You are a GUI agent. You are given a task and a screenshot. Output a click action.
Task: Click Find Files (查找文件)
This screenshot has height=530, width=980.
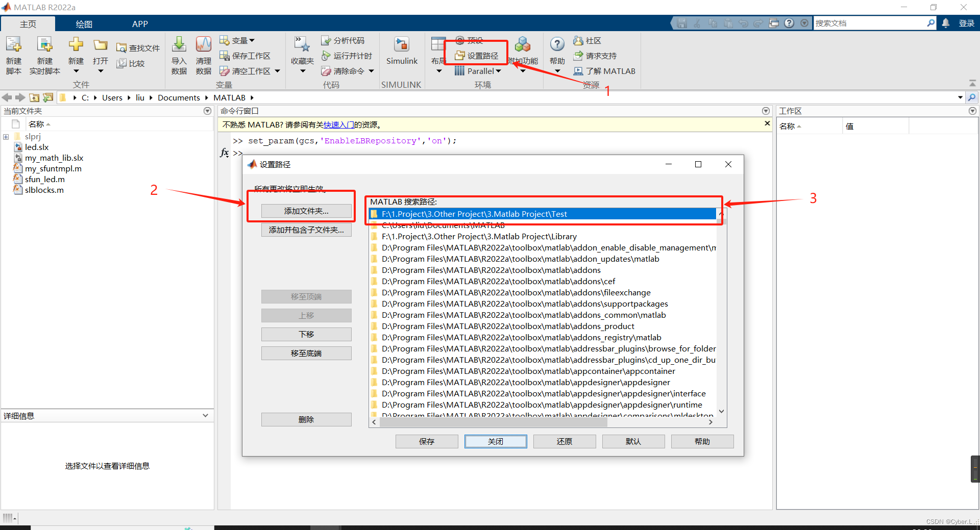pyautogui.click(x=138, y=48)
